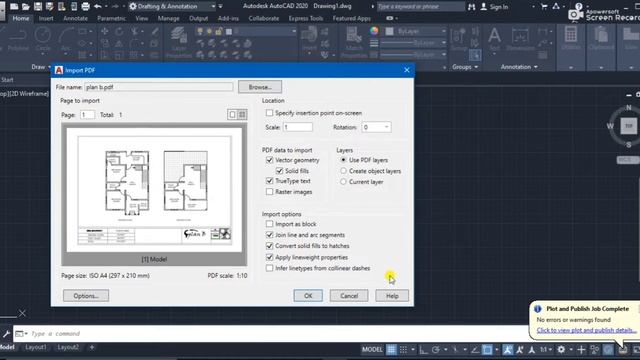Click the search binoculars icon
640x360 pixels.
(471, 6)
